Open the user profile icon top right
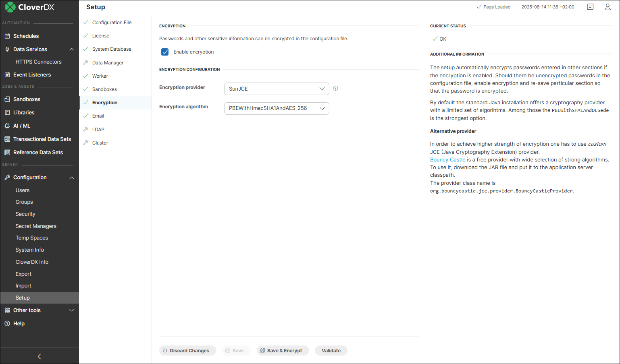 (x=608, y=7)
